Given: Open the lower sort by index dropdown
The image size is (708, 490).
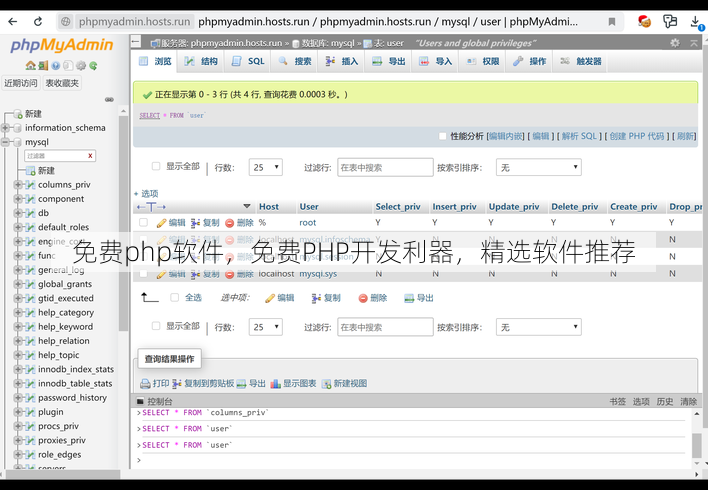Looking at the screenshot, I should click(x=538, y=327).
